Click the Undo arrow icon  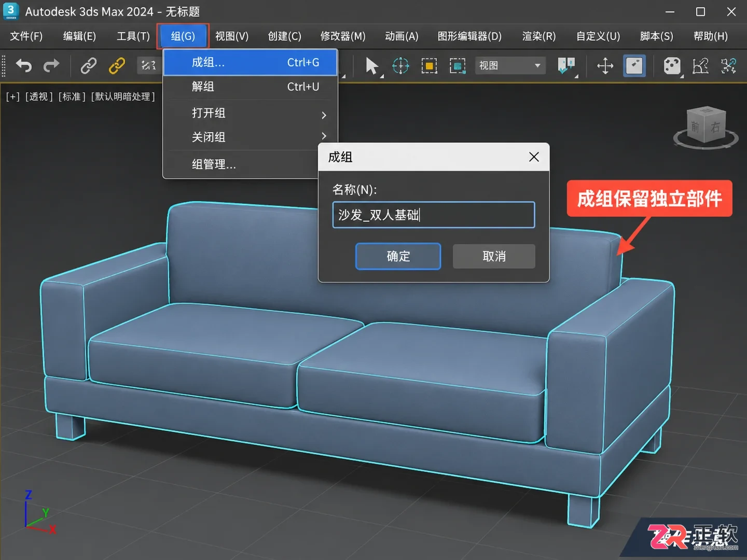pos(24,66)
